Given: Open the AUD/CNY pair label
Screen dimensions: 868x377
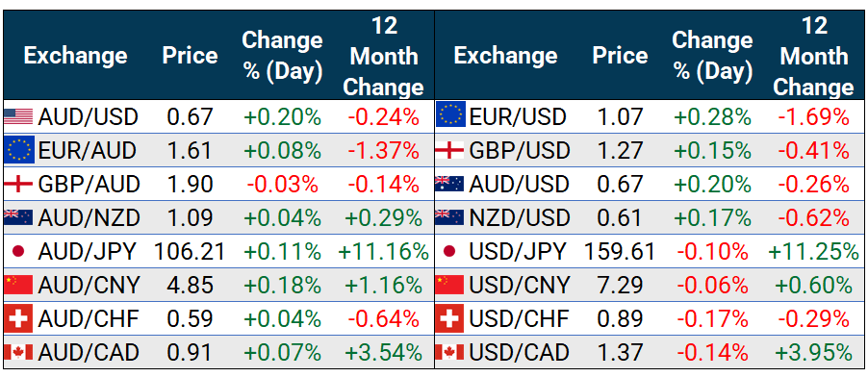Looking at the screenshot, I should click(89, 285).
